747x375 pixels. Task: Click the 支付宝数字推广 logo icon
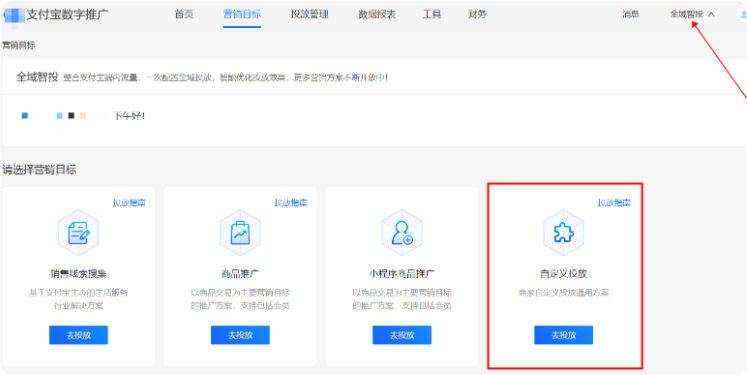[x=13, y=15]
